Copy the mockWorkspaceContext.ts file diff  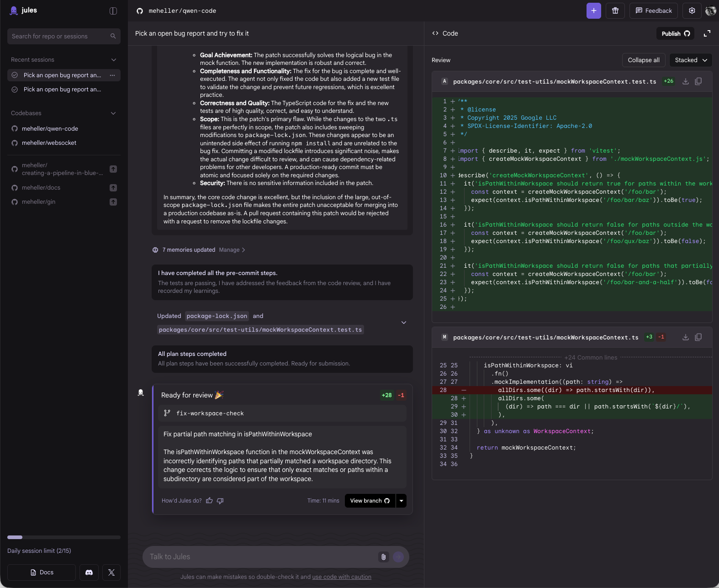[x=698, y=337]
